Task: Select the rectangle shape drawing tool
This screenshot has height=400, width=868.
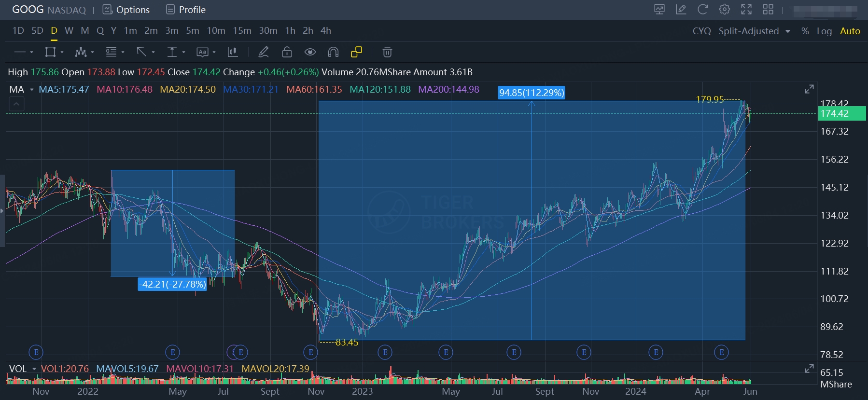Action: coord(50,52)
